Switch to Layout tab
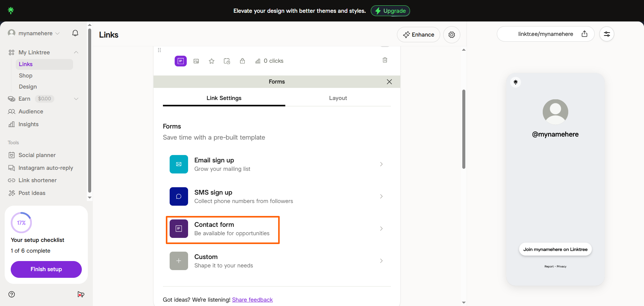 [338, 98]
